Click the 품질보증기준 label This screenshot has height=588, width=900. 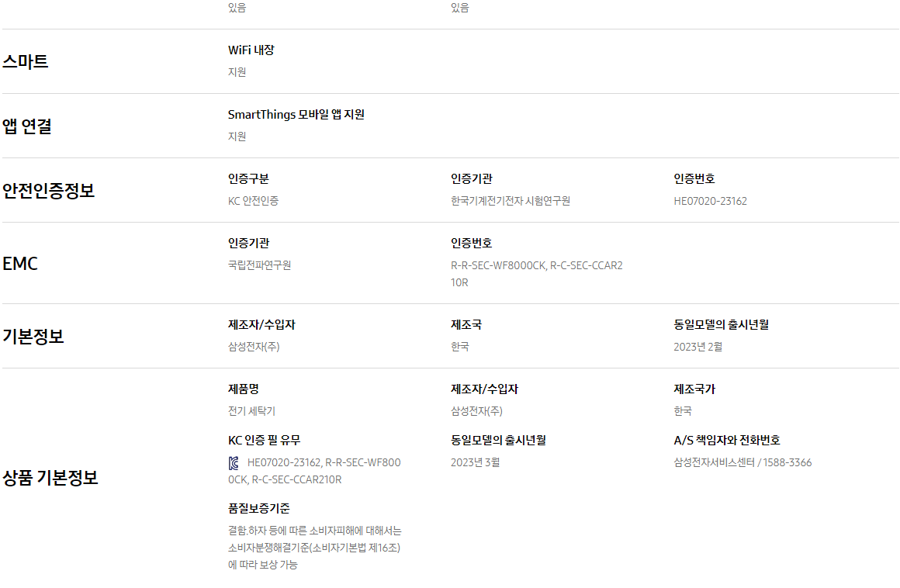click(x=259, y=508)
